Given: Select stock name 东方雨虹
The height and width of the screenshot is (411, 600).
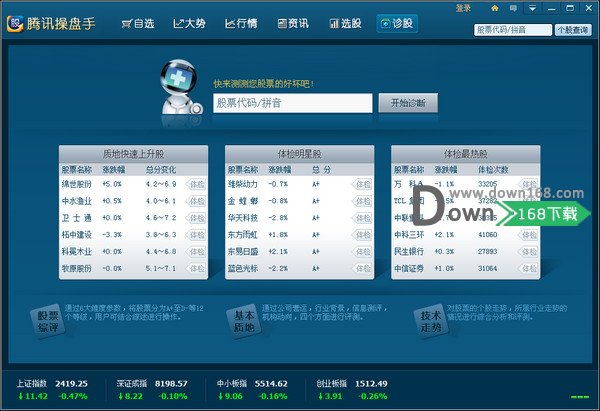Looking at the screenshot, I should pos(243,235).
